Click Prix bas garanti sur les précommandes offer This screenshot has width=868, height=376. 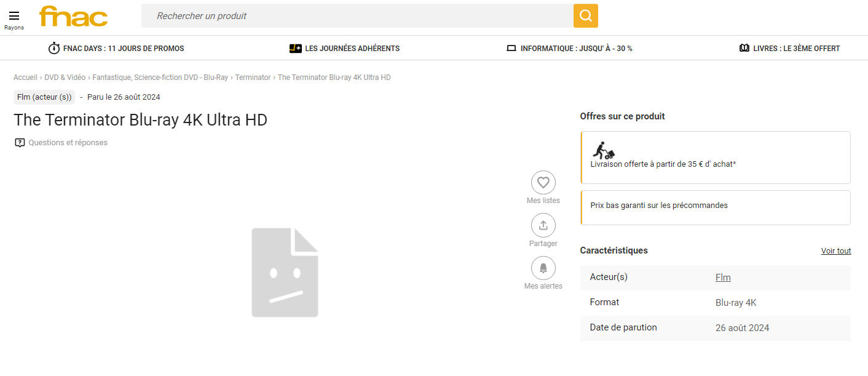coord(716,207)
